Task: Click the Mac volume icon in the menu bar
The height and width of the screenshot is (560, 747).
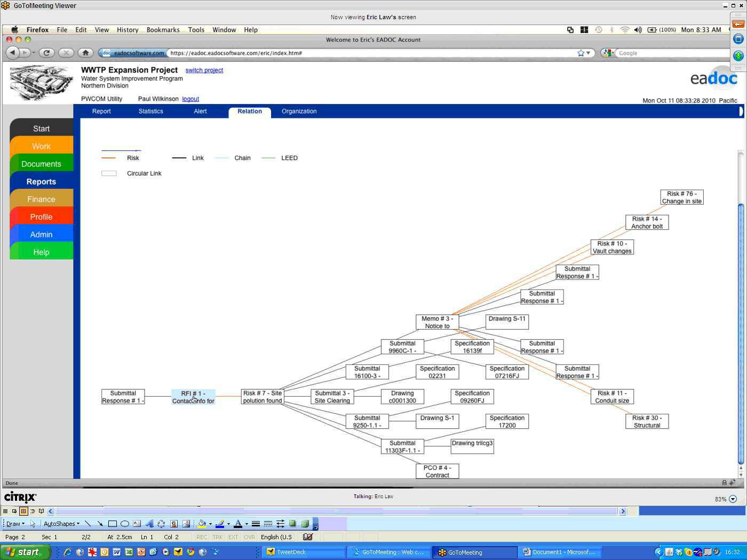Action: pyautogui.click(x=638, y=30)
